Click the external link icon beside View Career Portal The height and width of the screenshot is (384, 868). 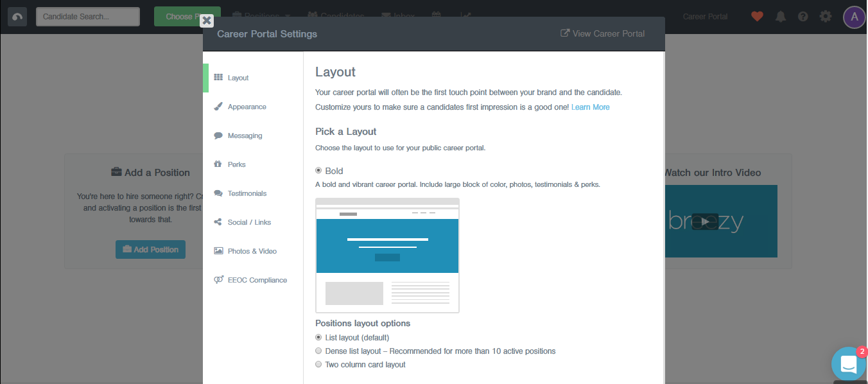(x=565, y=33)
